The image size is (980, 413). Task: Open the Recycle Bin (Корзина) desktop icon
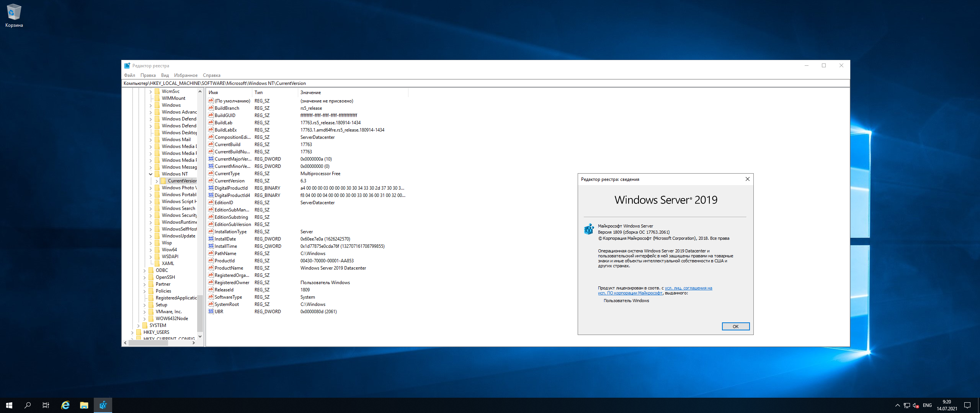click(14, 15)
